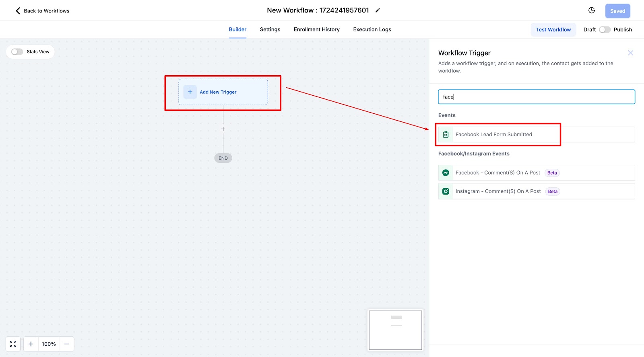The image size is (644, 357).
Task: Close the Workflow Trigger panel
Action: [x=630, y=53]
